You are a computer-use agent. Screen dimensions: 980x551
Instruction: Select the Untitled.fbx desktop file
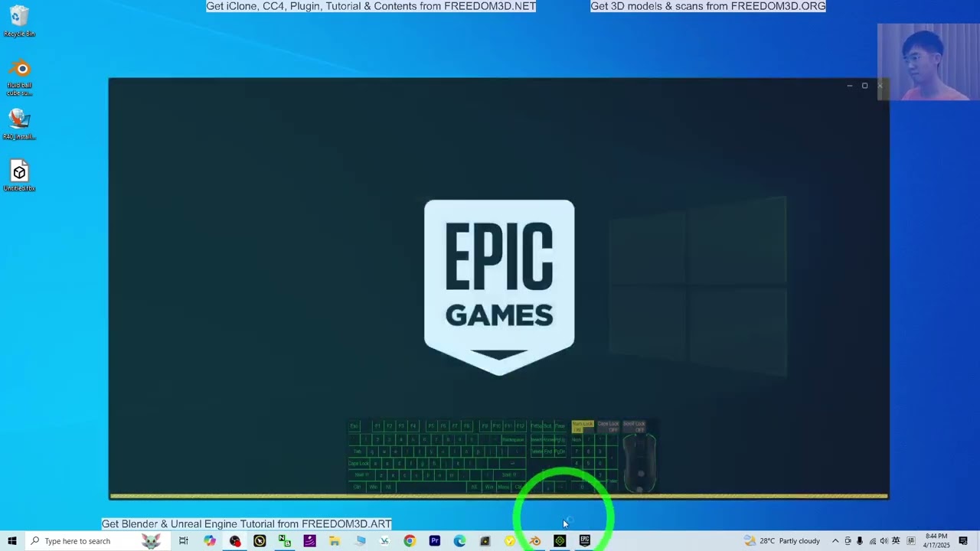tap(19, 176)
